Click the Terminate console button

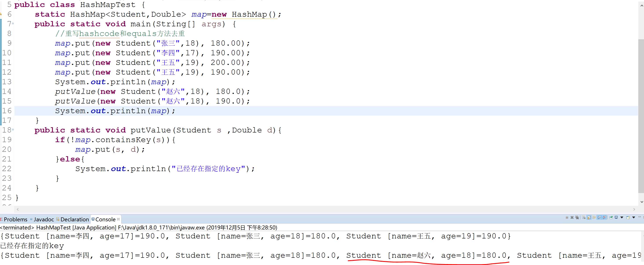click(x=567, y=218)
